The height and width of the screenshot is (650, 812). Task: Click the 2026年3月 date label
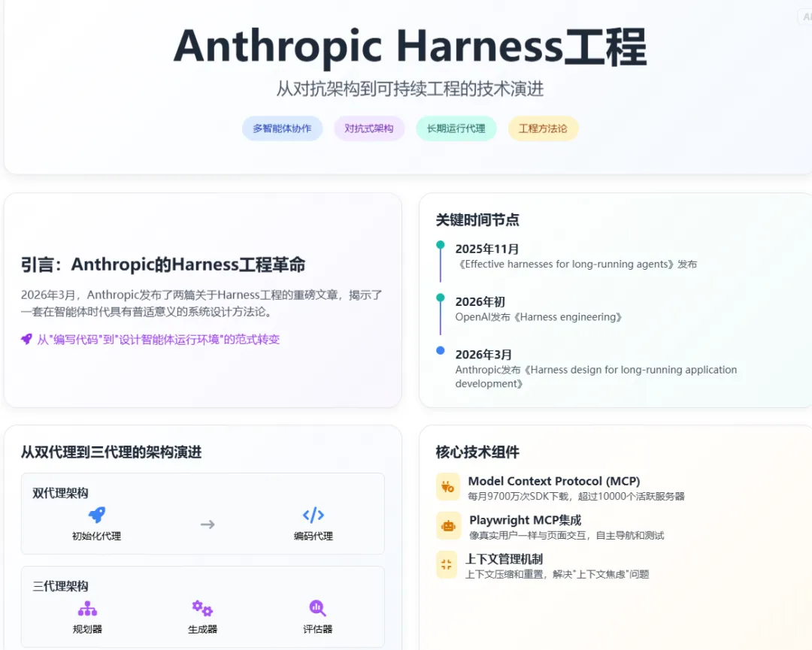click(483, 355)
